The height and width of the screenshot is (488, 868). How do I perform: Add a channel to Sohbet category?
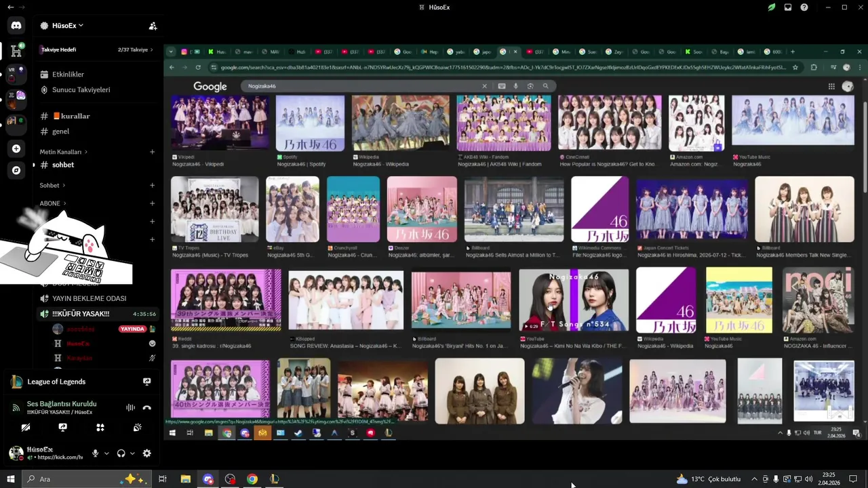pos(152,185)
